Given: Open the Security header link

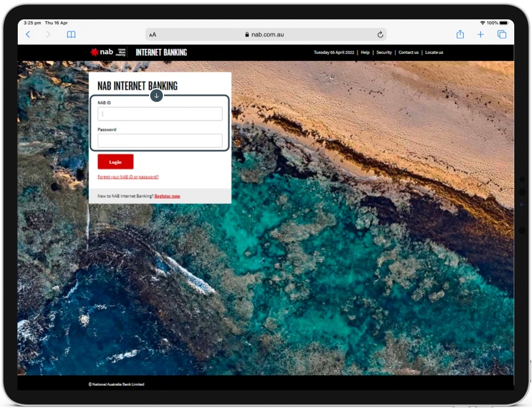Looking at the screenshot, I should [384, 53].
